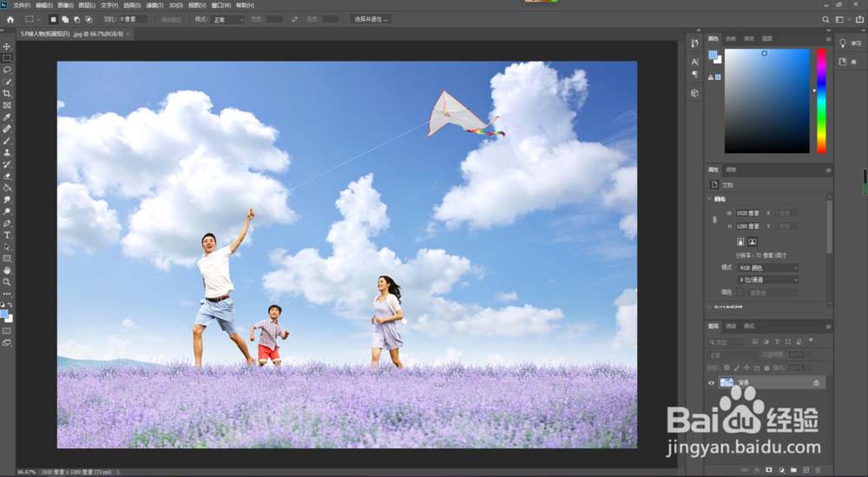Viewport: 868px width, 477px height.
Task: Open the 窗口(W) menu
Action: (x=220, y=5)
